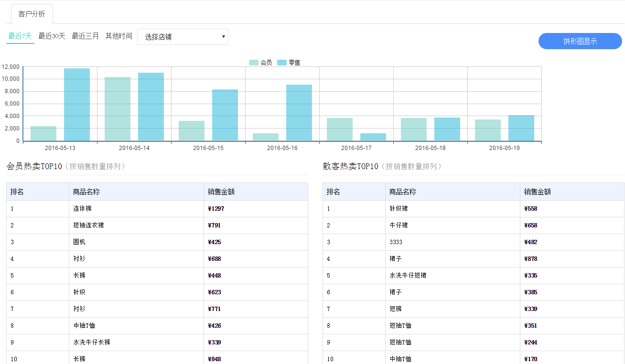Open the 选择店铺 dropdown
This screenshot has height=364, width=625.
183,37
